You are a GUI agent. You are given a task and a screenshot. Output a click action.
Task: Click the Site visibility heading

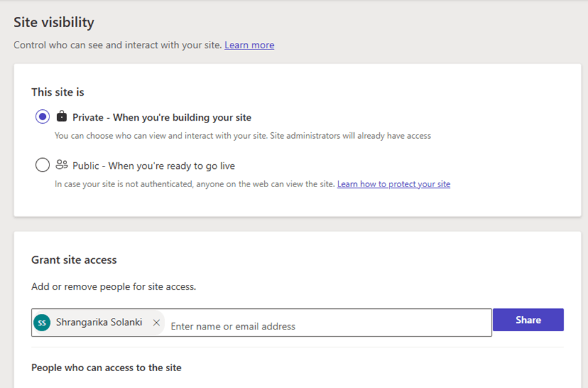point(54,23)
